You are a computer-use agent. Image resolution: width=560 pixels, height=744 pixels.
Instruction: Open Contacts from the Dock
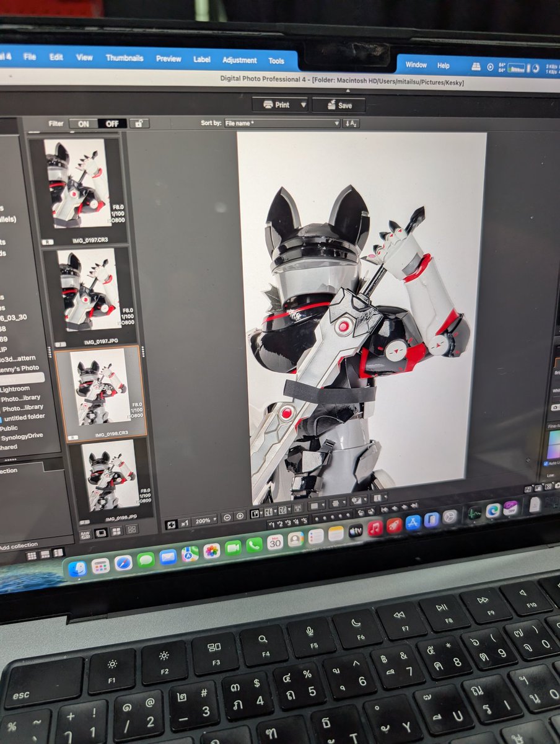[x=296, y=539]
